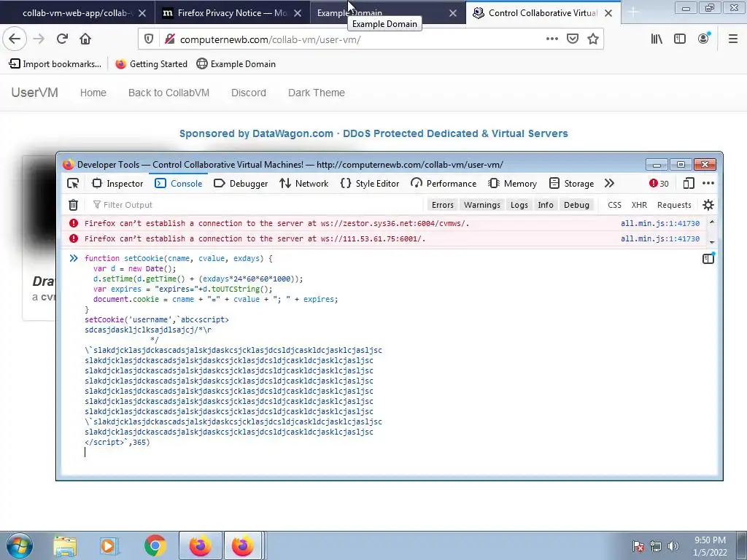Toggle the Logs filter
This screenshot has width=747, height=560.
pos(519,205)
